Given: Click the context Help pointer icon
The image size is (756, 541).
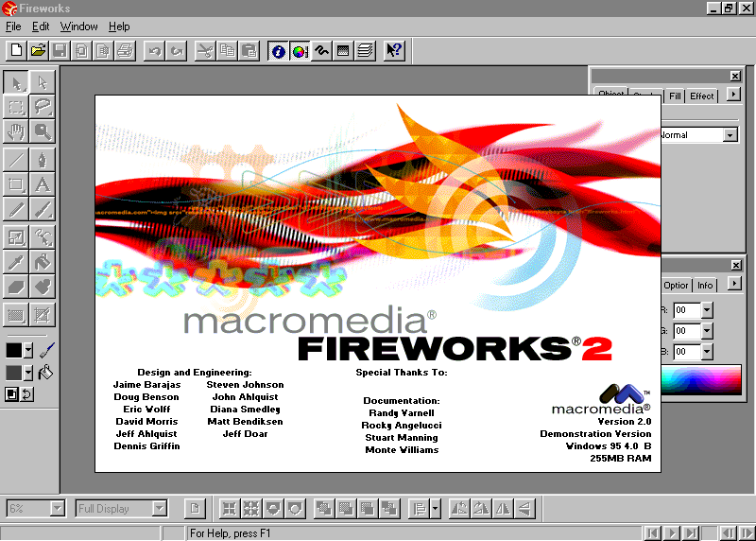Looking at the screenshot, I should [394, 51].
